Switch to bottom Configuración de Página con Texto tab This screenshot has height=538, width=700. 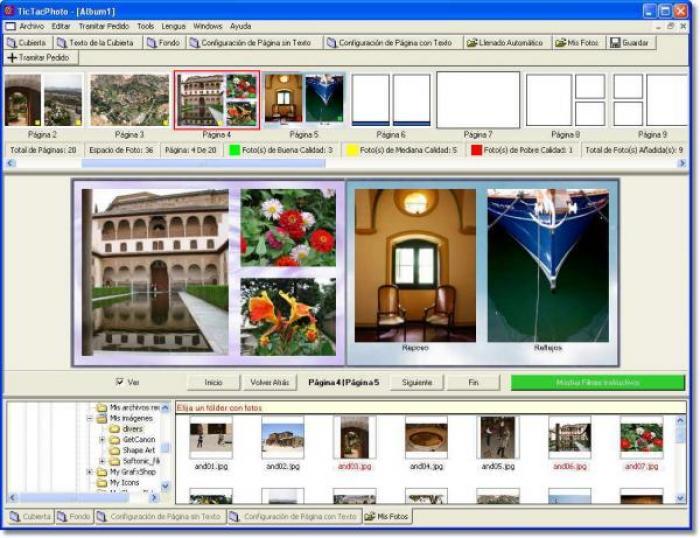[x=294, y=517]
